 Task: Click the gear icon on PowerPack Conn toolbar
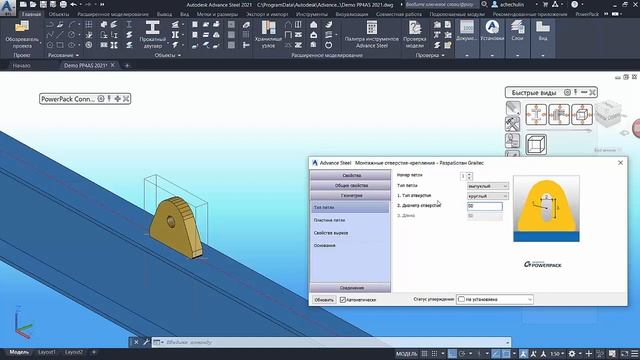click(x=101, y=99)
